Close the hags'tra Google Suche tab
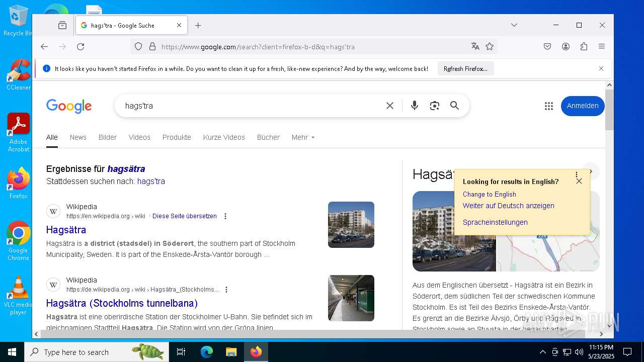The image size is (644, 362). (x=179, y=25)
